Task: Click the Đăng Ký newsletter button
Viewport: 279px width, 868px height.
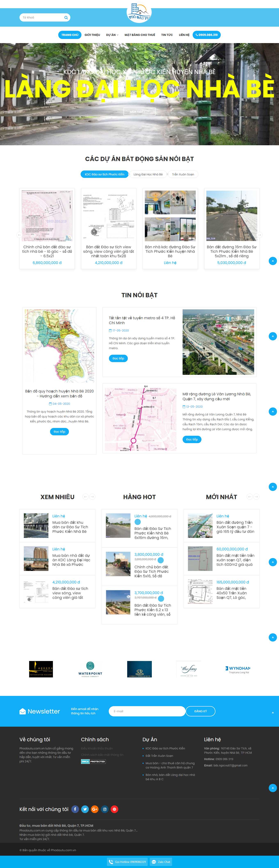Action: (200, 711)
